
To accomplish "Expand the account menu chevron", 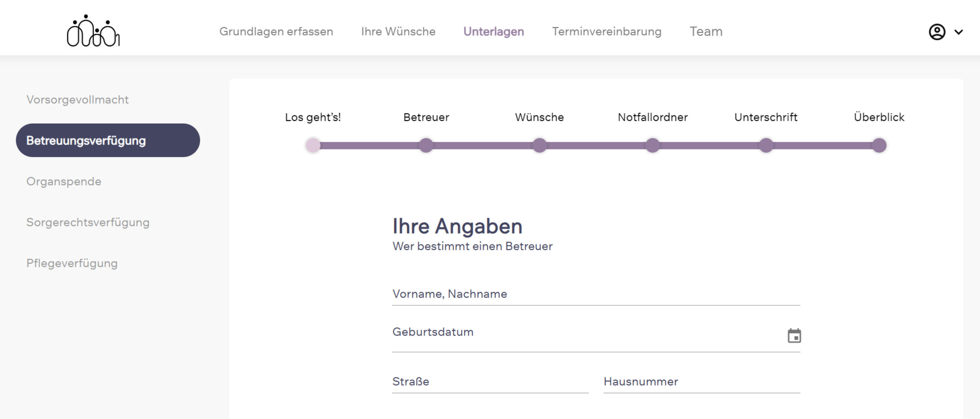I will click(959, 32).
